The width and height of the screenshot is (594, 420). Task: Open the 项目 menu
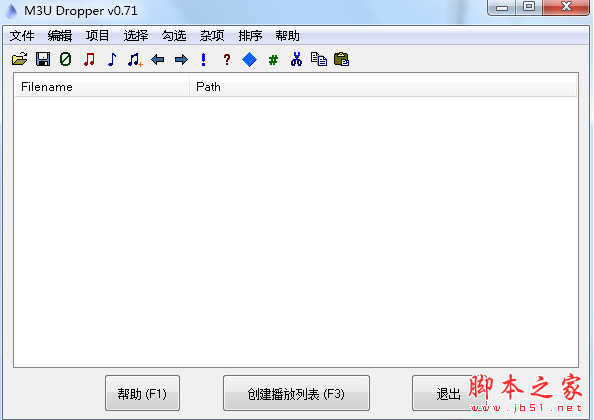pos(97,36)
